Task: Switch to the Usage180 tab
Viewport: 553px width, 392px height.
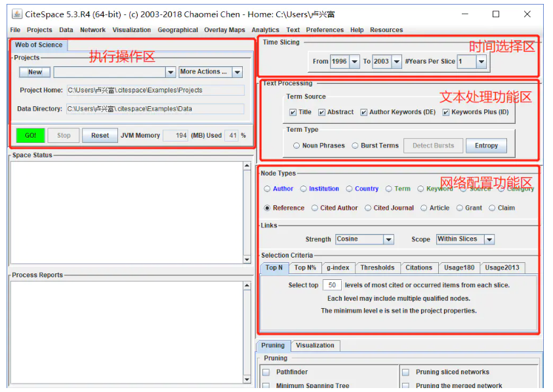Action: pyautogui.click(x=459, y=268)
